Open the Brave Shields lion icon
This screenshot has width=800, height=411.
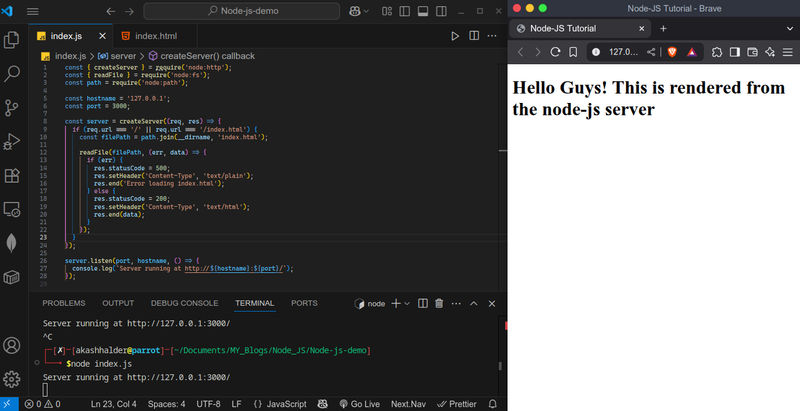pyautogui.click(x=672, y=52)
